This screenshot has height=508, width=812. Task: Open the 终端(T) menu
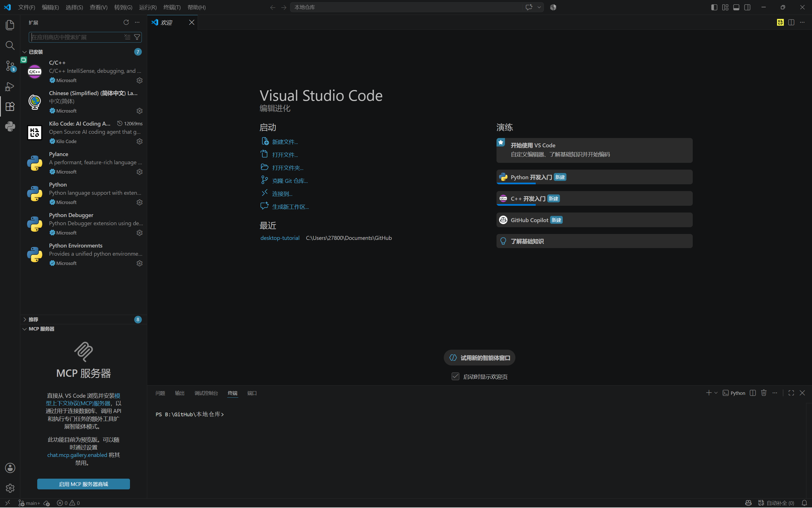coord(172,7)
